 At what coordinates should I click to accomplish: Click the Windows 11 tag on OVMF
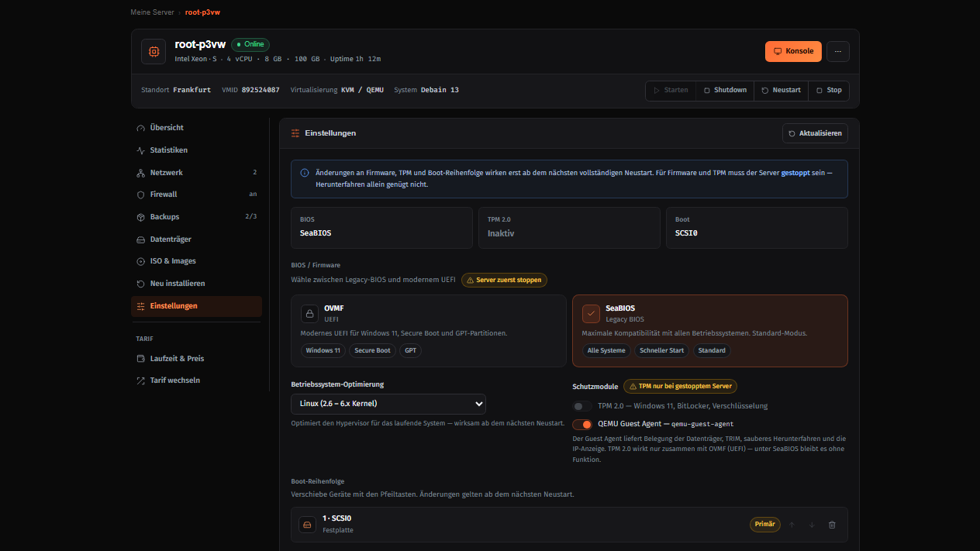pos(323,350)
